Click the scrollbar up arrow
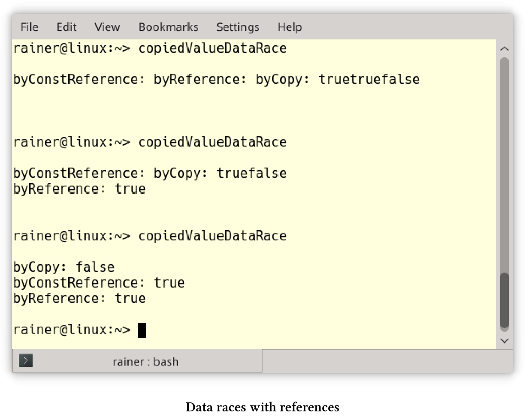Screen dimensions: 532x420 (x=505, y=49)
